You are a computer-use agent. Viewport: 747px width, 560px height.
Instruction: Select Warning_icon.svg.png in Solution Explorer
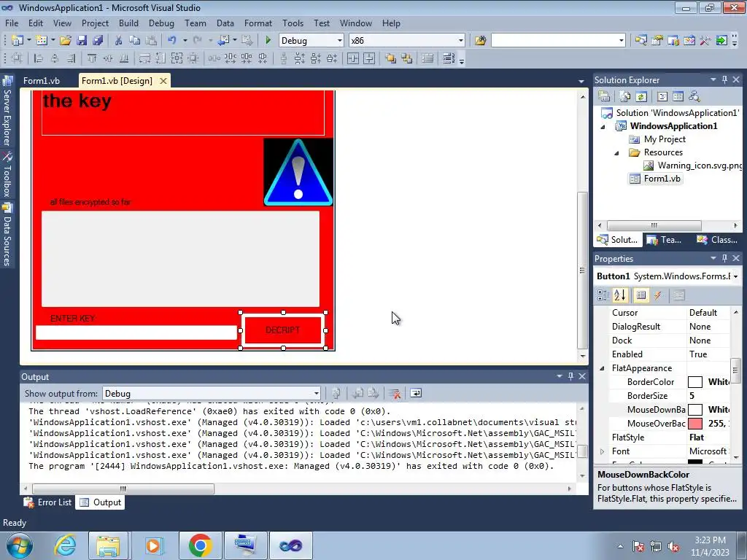tap(693, 166)
